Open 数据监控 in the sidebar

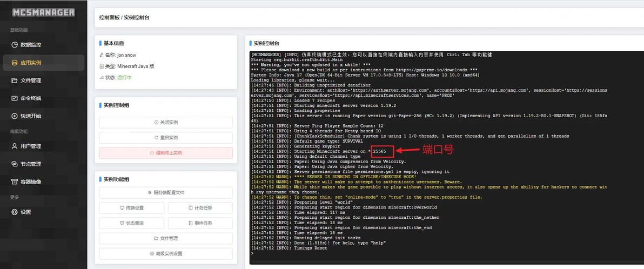43,45
